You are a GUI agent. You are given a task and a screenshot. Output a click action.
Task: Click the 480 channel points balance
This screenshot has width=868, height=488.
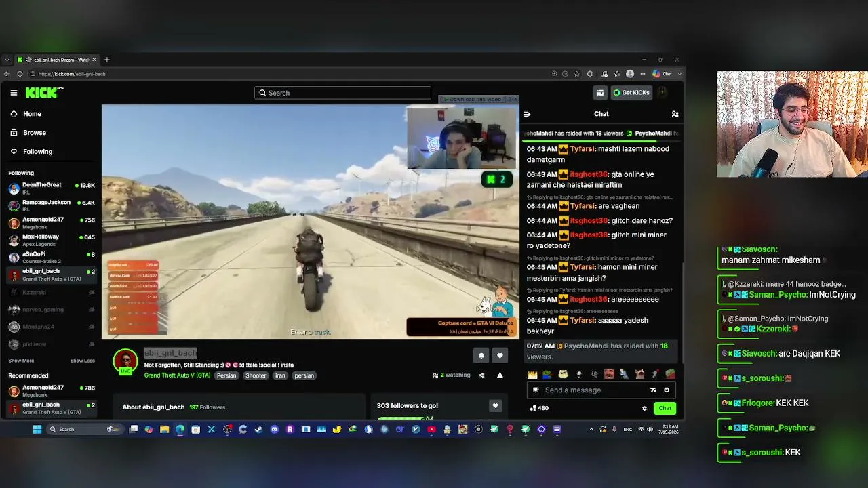539,408
